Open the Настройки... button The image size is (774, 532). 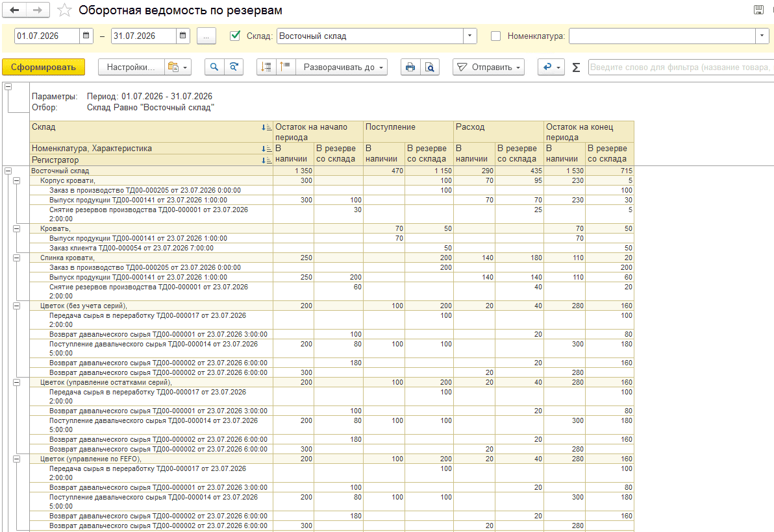click(131, 67)
